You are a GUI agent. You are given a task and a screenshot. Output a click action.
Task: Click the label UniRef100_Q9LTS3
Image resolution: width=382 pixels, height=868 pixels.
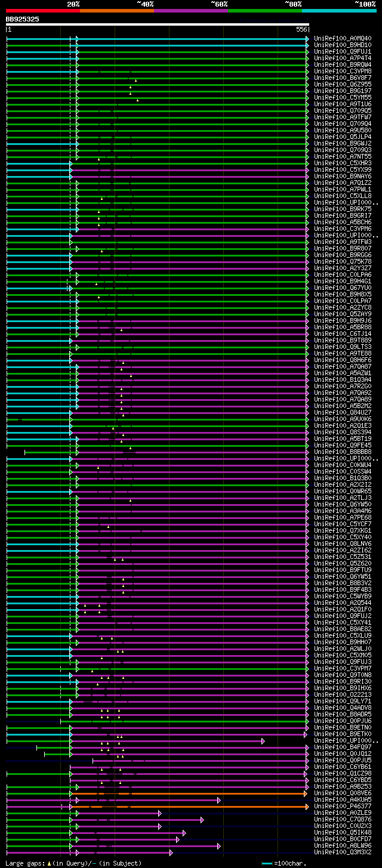pyautogui.click(x=343, y=347)
